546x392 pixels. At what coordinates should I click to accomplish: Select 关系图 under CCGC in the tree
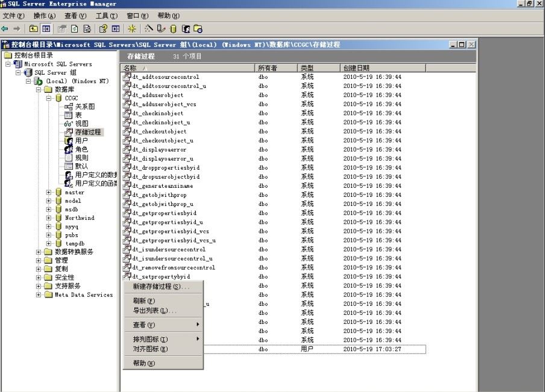pyautogui.click(x=84, y=107)
